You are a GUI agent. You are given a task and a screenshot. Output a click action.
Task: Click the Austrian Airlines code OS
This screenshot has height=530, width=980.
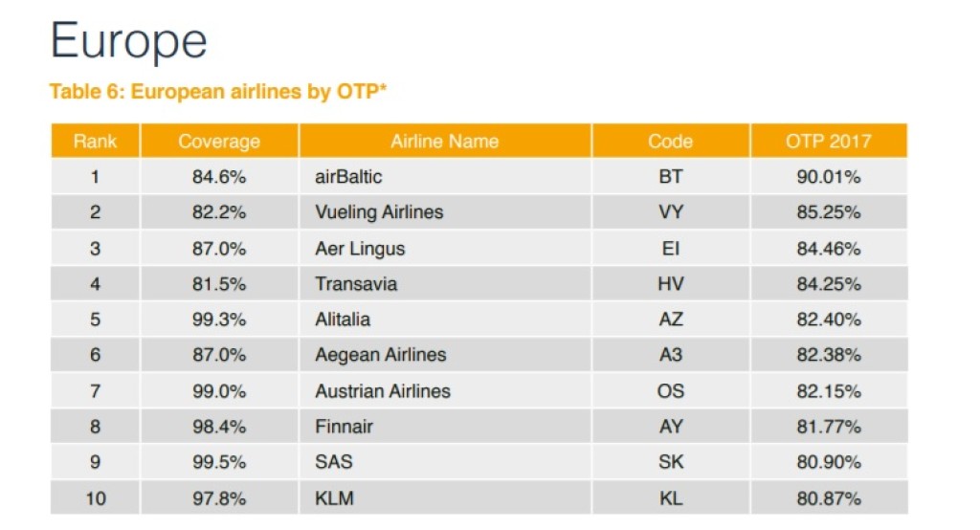(671, 391)
